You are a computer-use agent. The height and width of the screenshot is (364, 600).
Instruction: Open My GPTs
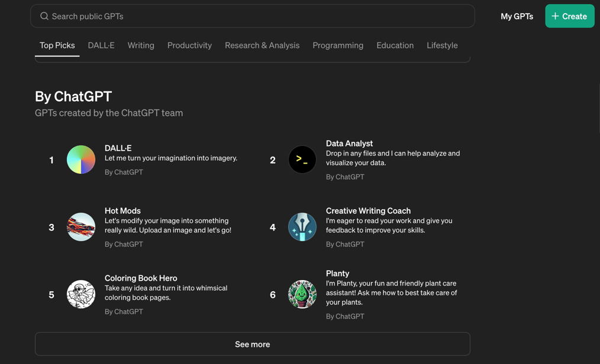(517, 16)
